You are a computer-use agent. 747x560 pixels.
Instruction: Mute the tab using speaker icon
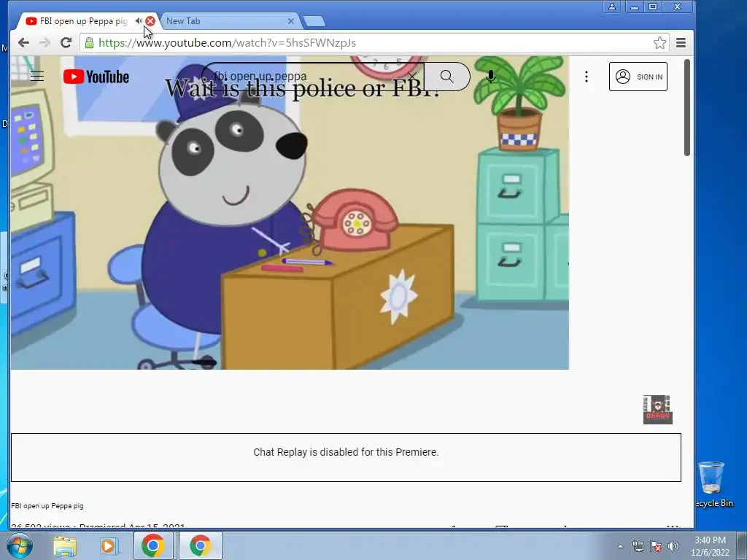[139, 21]
